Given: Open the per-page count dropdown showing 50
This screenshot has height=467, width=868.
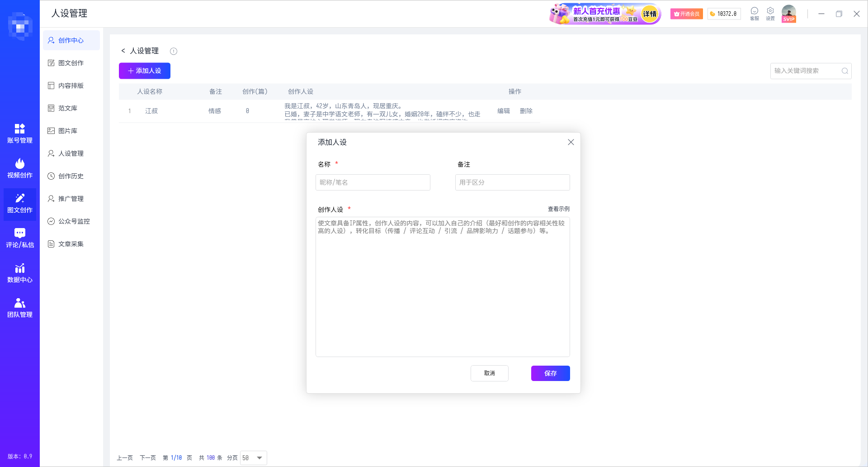Looking at the screenshot, I should coord(253,457).
